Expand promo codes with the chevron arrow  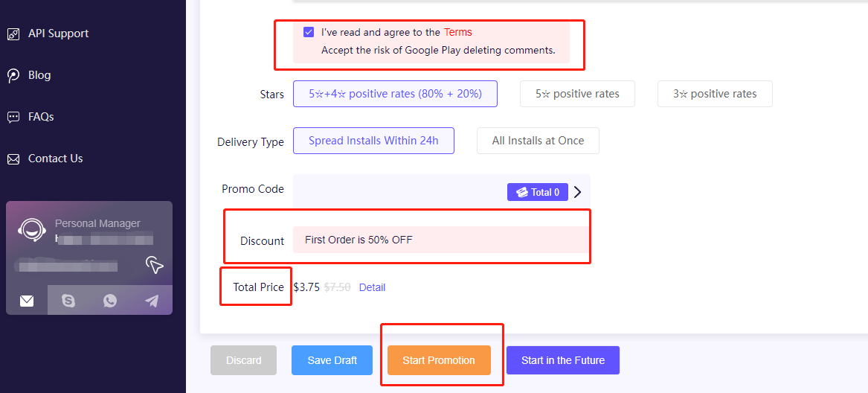pos(578,192)
